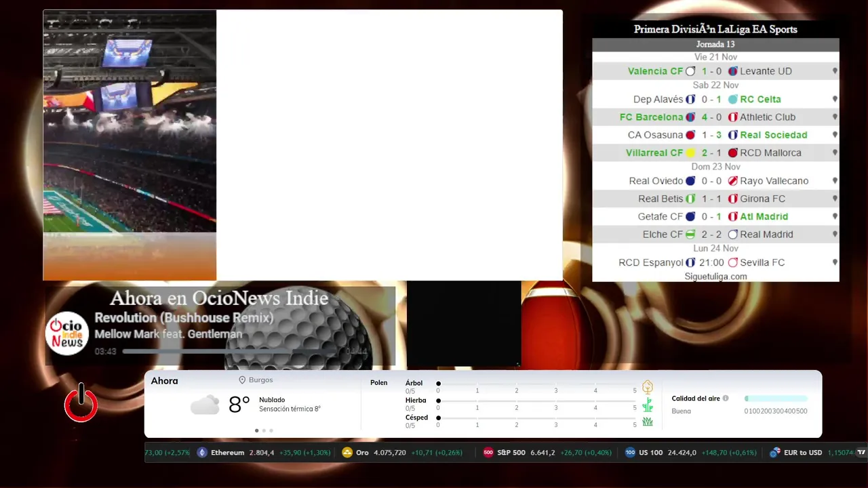Open venue pin for Real Oviedo match
Viewport: 868px width, 488px height.
pyautogui.click(x=835, y=181)
